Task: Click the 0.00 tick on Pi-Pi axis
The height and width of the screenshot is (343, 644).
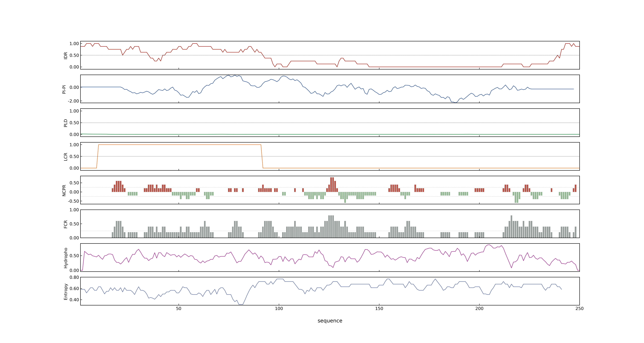Action: pyautogui.click(x=74, y=87)
